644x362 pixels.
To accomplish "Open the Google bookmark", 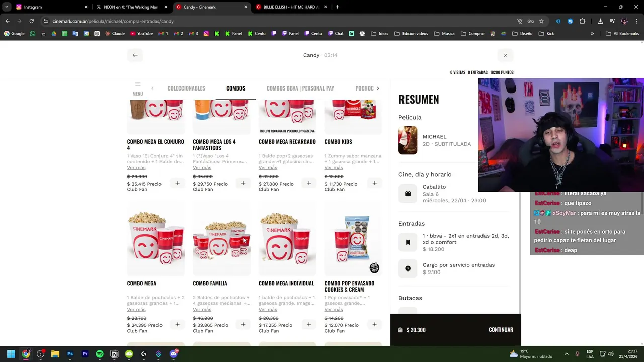I will 14,34.
